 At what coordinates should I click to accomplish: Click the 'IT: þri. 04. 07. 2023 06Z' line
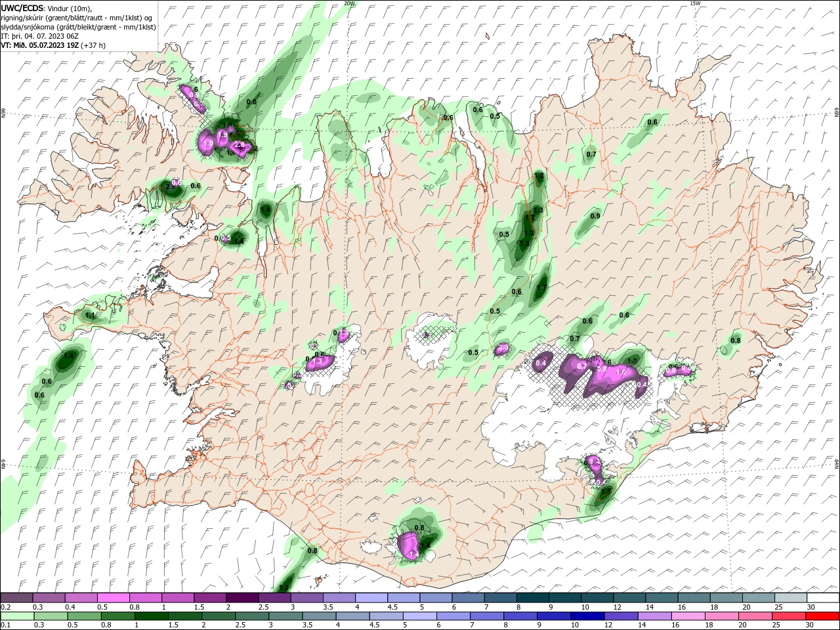pyautogui.click(x=39, y=36)
